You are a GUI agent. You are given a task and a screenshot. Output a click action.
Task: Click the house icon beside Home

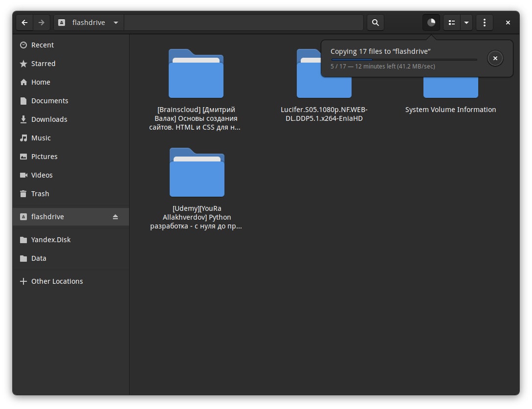coord(23,82)
